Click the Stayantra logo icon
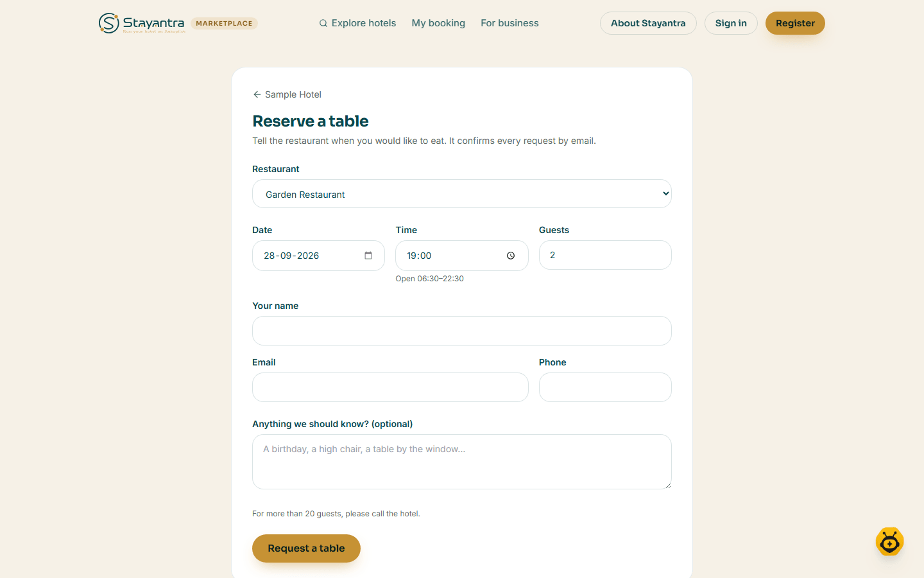The width and height of the screenshot is (924, 578). coord(109,23)
